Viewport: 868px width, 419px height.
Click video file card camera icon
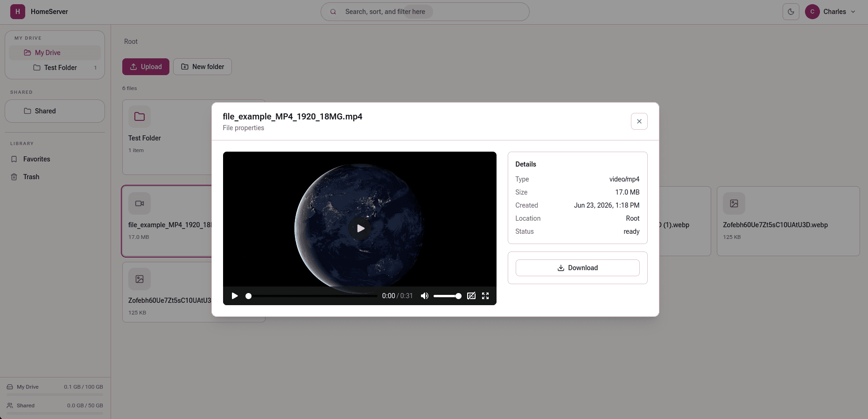pyautogui.click(x=140, y=203)
